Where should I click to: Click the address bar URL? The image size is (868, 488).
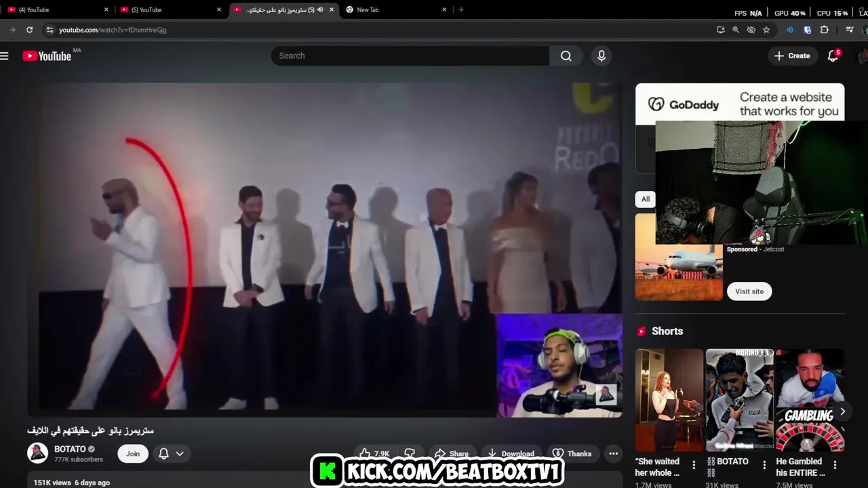coord(113,30)
